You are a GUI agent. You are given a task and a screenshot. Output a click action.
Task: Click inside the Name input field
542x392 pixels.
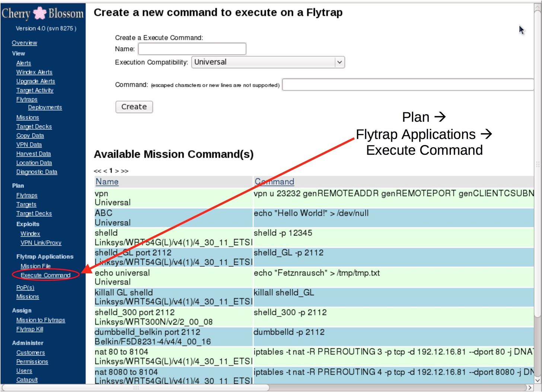coord(191,49)
